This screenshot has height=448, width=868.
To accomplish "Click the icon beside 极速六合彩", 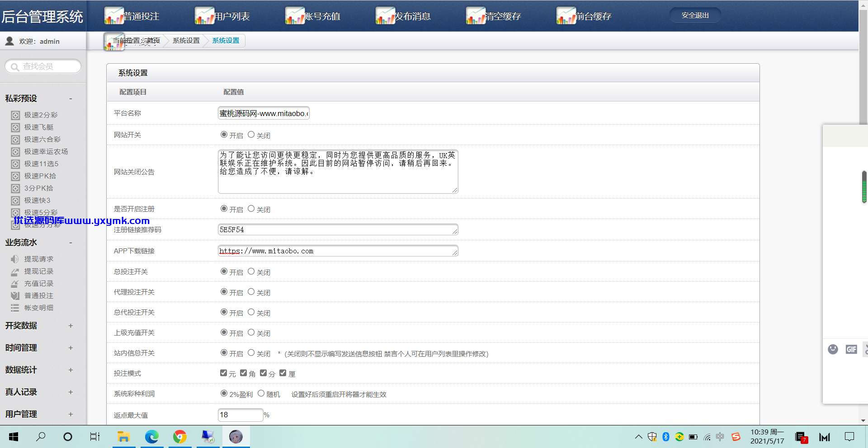I will pos(15,140).
